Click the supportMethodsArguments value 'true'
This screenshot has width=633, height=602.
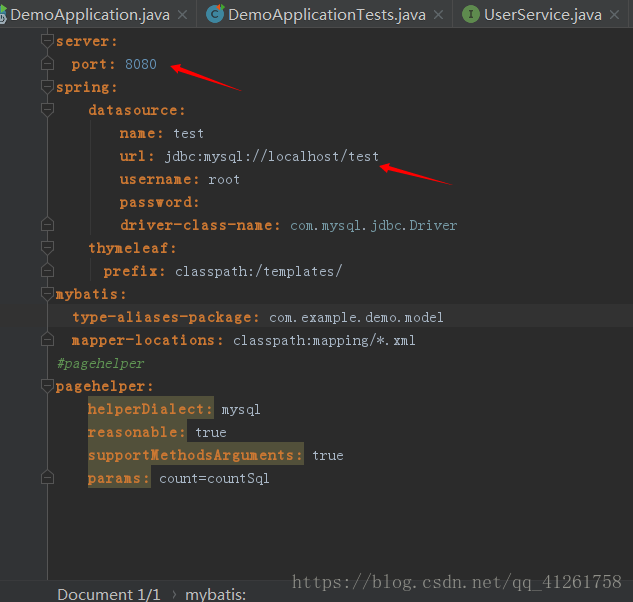[x=328, y=456]
